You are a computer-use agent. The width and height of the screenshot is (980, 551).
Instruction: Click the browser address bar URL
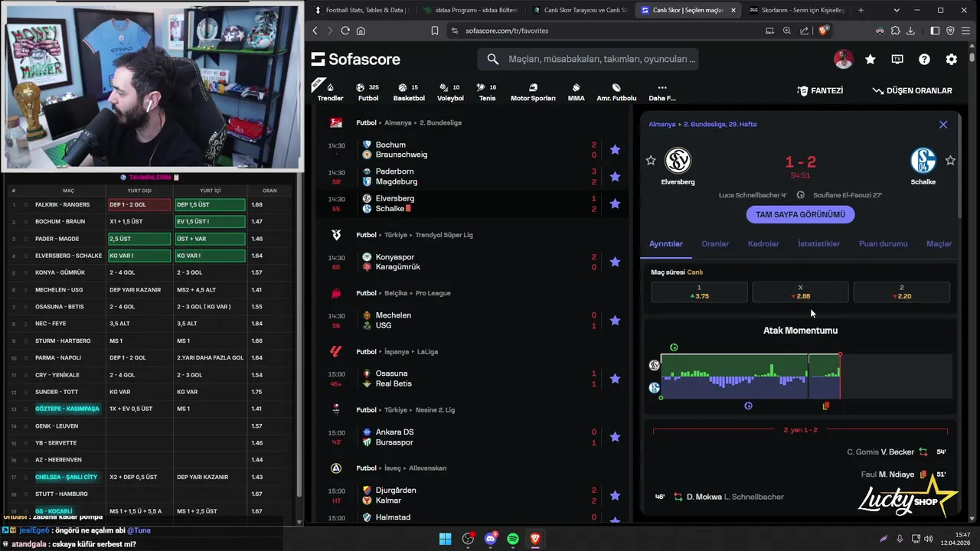tap(507, 31)
